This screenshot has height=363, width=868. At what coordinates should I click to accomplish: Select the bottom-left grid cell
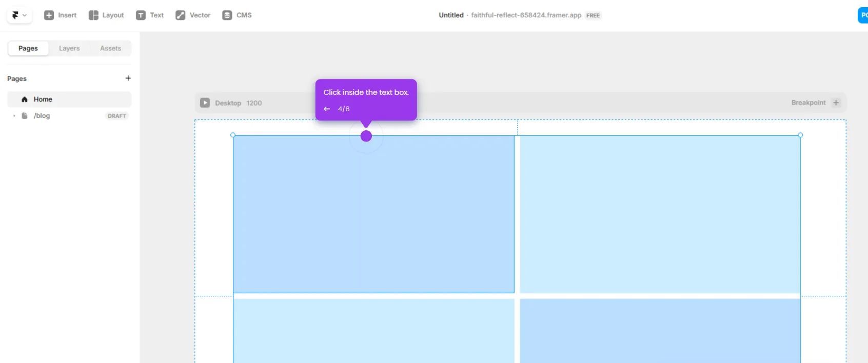coord(373,331)
